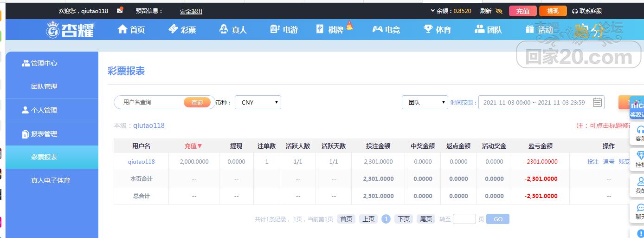Open the 彩票 lottery nav item
The height and width of the screenshot is (238, 644).
click(182, 29)
